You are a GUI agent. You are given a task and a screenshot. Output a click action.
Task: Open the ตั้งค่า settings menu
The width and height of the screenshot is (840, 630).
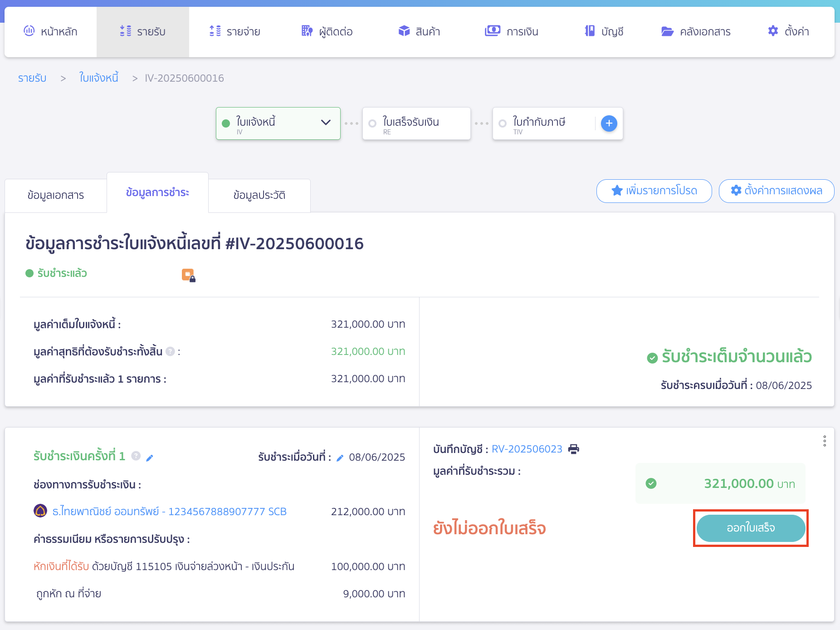click(788, 31)
